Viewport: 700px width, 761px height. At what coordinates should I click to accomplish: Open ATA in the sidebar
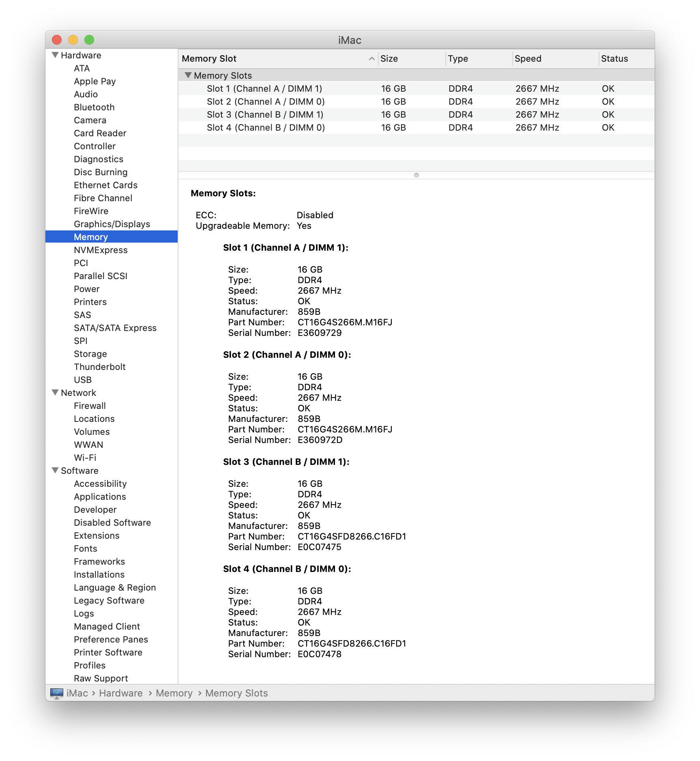click(82, 68)
